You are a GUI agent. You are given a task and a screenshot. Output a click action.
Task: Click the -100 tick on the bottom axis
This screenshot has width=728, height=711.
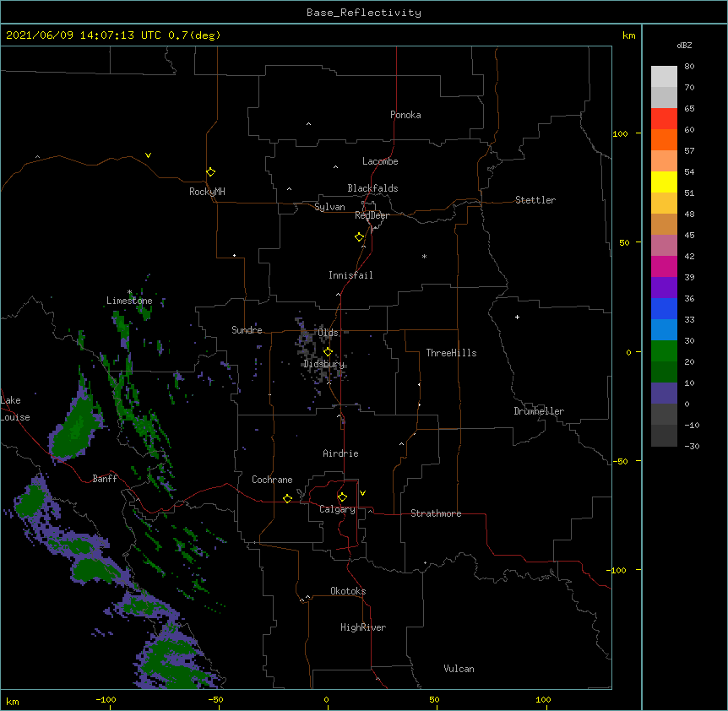click(106, 699)
